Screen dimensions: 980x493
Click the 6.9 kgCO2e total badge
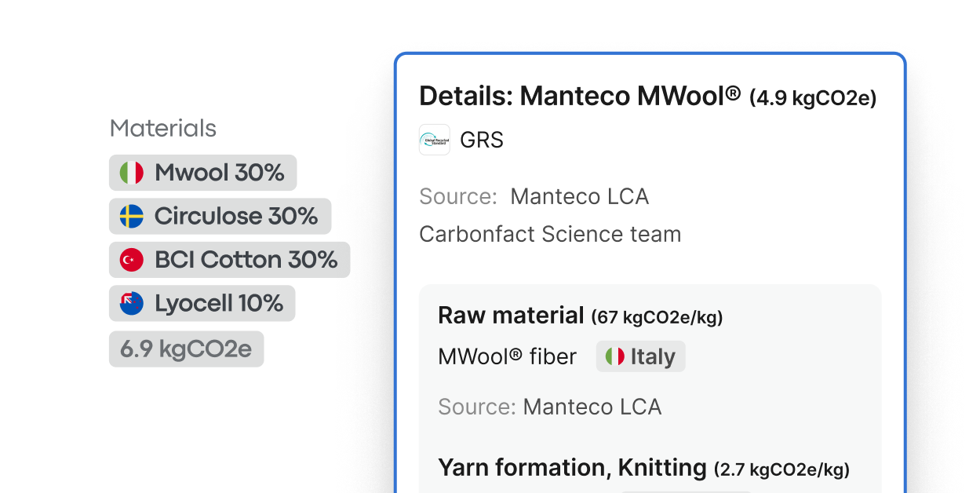point(186,349)
